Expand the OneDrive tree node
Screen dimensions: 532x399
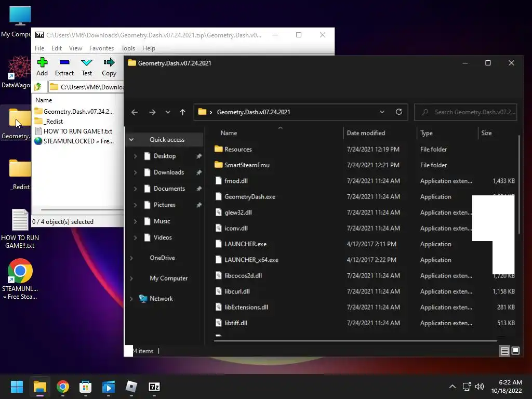pyautogui.click(x=131, y=258)
